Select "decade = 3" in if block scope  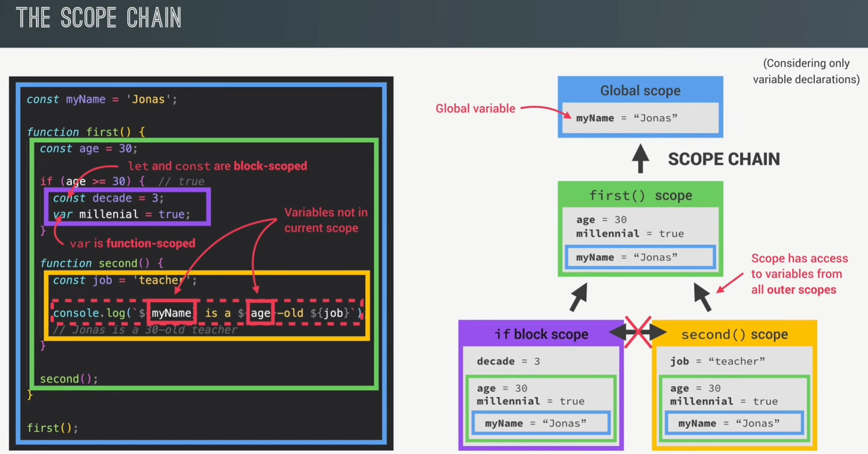[508, 361]
